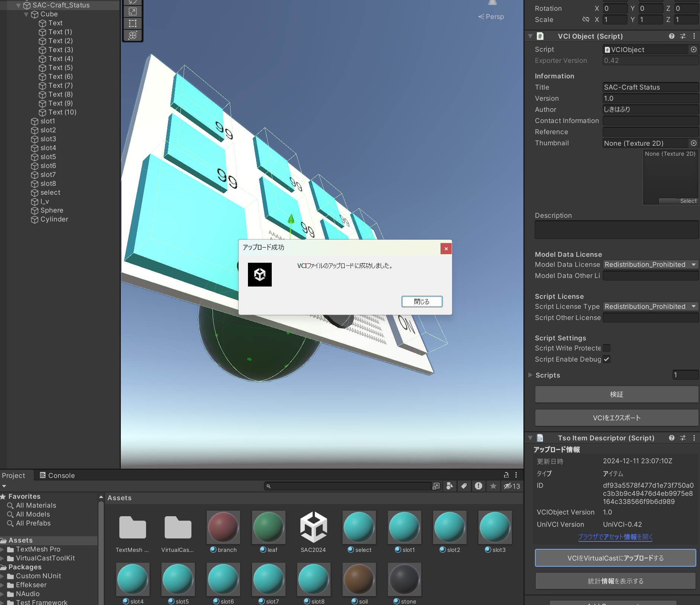700x605 pixels.
Task: Collapse the VCI Object script component
Action: tap(530, 36)
